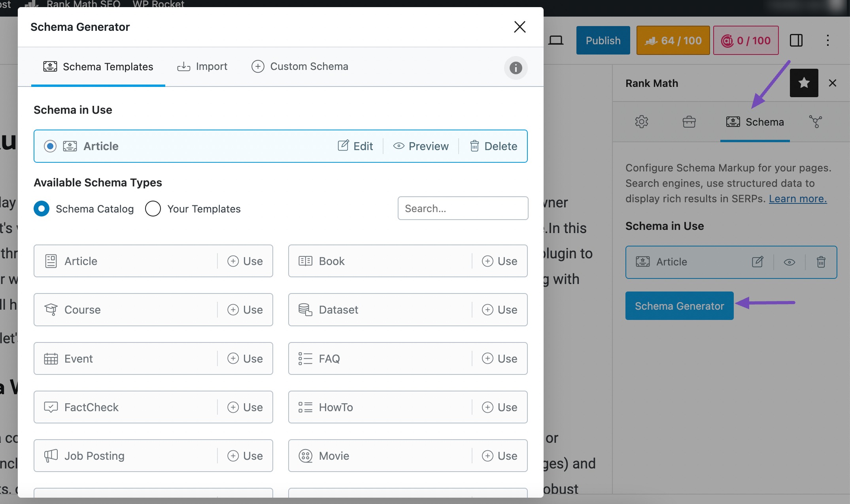Click the laptop preview icon

(556, 40)
